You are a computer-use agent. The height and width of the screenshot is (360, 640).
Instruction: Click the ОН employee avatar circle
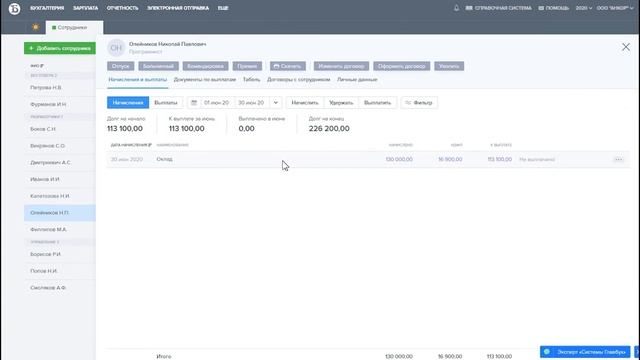(116, 48)
